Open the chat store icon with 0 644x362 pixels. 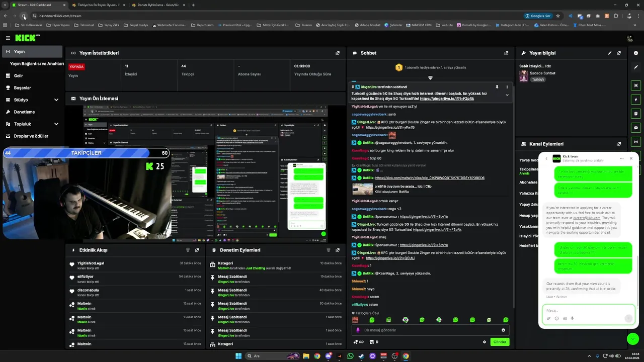click(374, 342)
